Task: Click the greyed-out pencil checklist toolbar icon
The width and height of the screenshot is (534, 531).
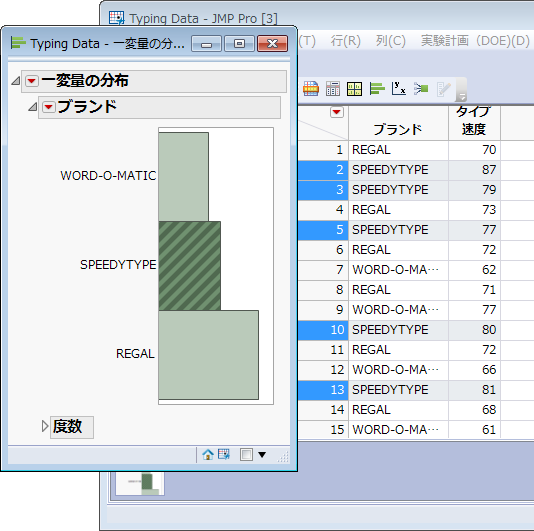Action: [x=443, y=89]
